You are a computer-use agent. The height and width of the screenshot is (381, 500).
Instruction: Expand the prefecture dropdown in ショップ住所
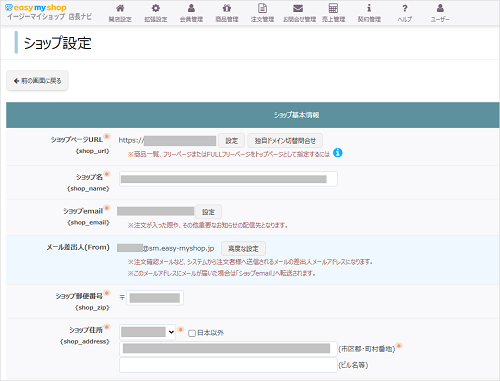tap(147, 332)
